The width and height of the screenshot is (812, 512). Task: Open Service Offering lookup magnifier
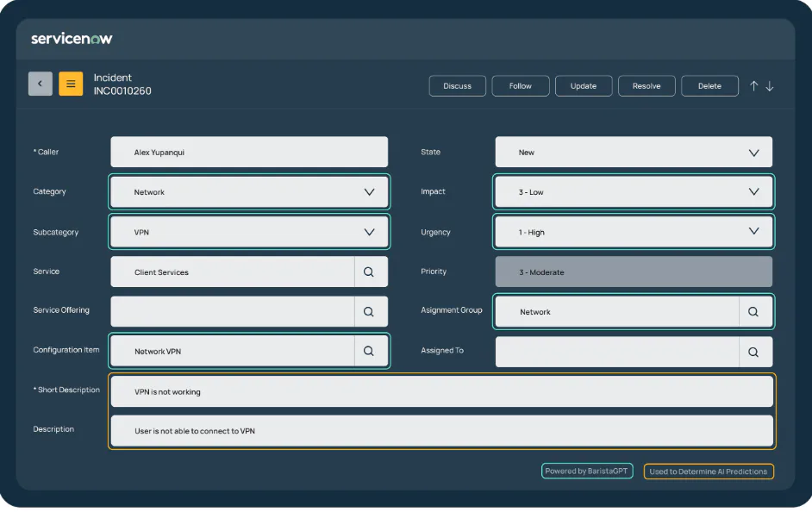[x=369, y=312]
